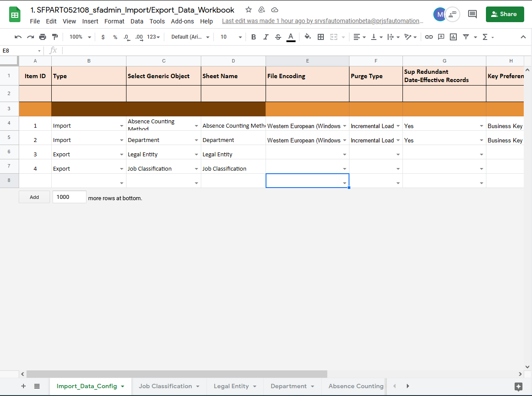The width and height of the screenshot is (532, 396).
Task: Insert a link with the link icon
Action: (429, 37)
